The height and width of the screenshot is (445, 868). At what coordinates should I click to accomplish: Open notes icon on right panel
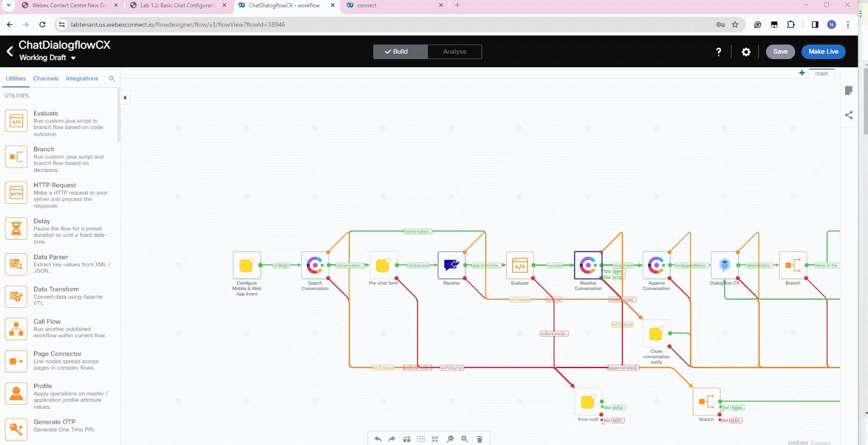(849, 91)
